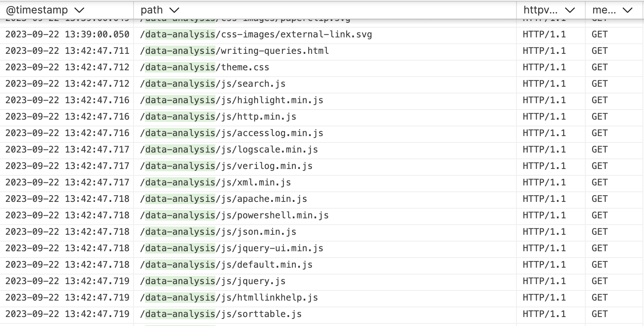Image resolution: width=644 pixels, height=326 pixels.
Task: Click the external-link.svg path entry
Action: point(256,34)
